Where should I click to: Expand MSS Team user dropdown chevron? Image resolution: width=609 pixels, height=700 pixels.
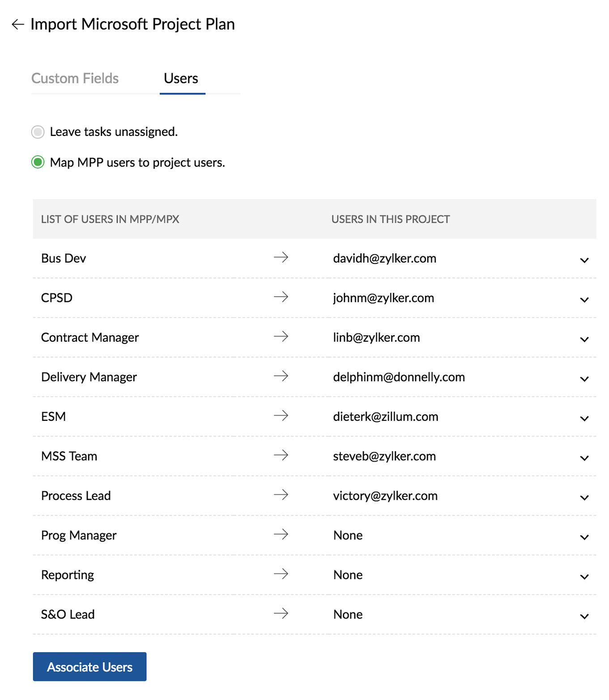click(584, 458)
